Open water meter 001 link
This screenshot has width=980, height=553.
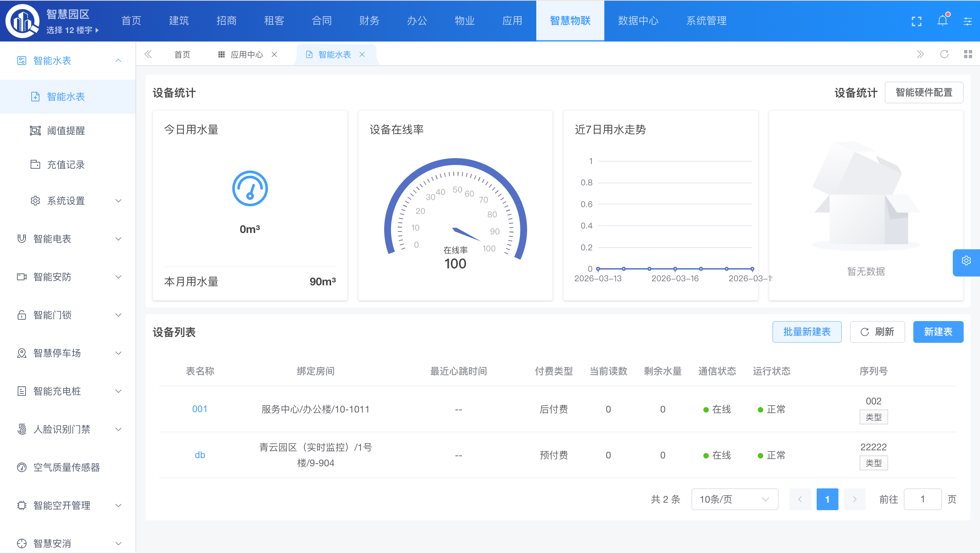[199, 409]
